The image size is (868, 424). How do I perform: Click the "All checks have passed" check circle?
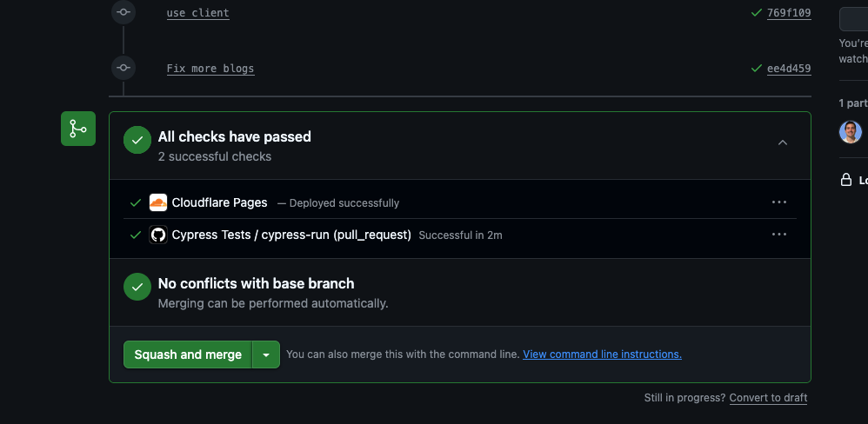(x=137, y=141)
